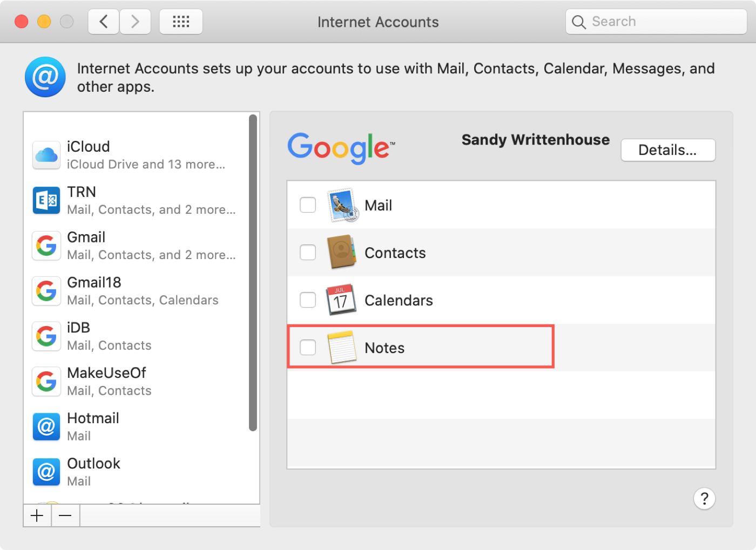Screen dimensions: 756x550
Task: Add an account with plus button
Action: pyautogui.click(x=37, y=516)
